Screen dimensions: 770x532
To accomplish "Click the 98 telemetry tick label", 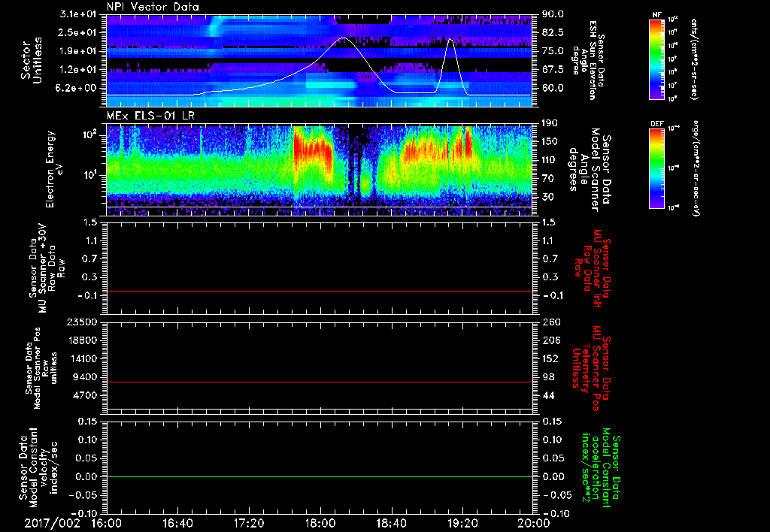I will pos(548,377).
